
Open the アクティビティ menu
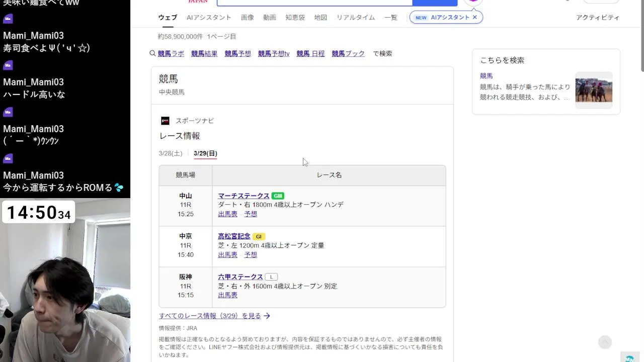coord(598,17)
